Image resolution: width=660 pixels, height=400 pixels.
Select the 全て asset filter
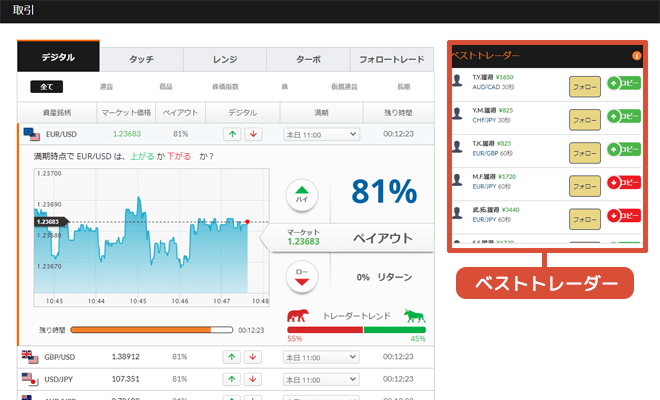(47, 87)
